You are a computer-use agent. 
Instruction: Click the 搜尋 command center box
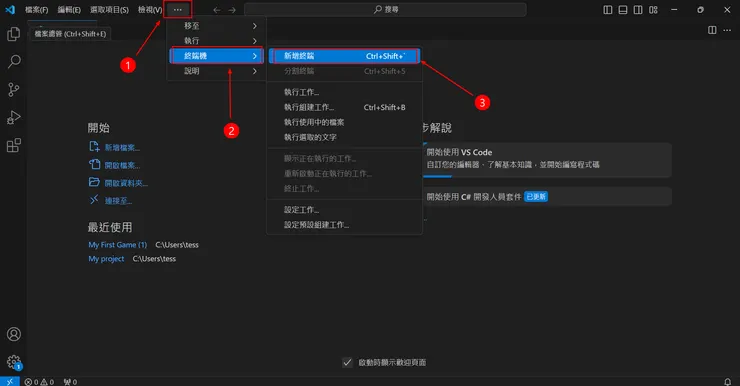[385, 9]
